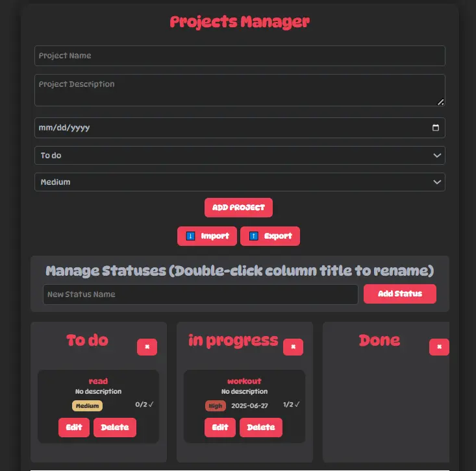Click the Add Status button
Image resolution: width=476 pixels, height=471 pixels.
400,294
